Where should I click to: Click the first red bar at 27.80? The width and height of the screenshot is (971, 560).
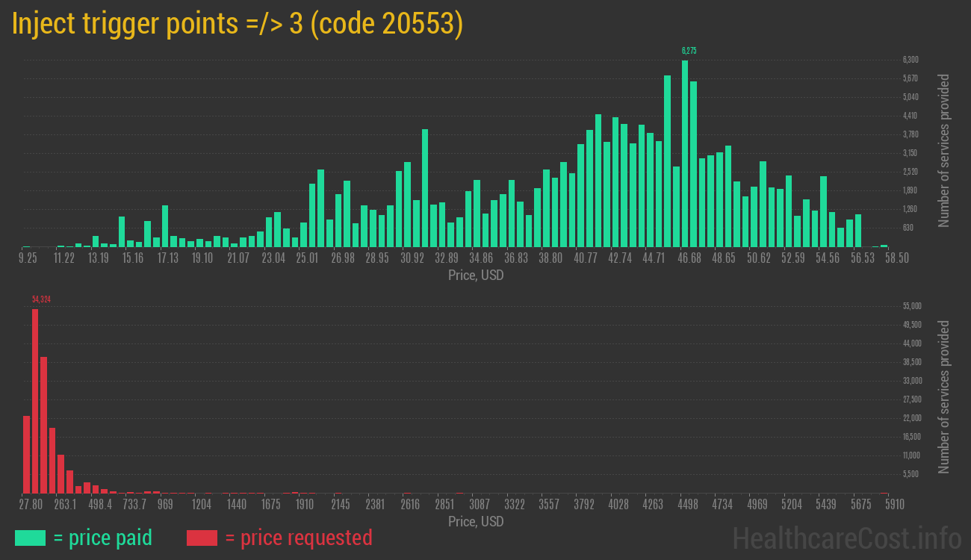(26, 454)
